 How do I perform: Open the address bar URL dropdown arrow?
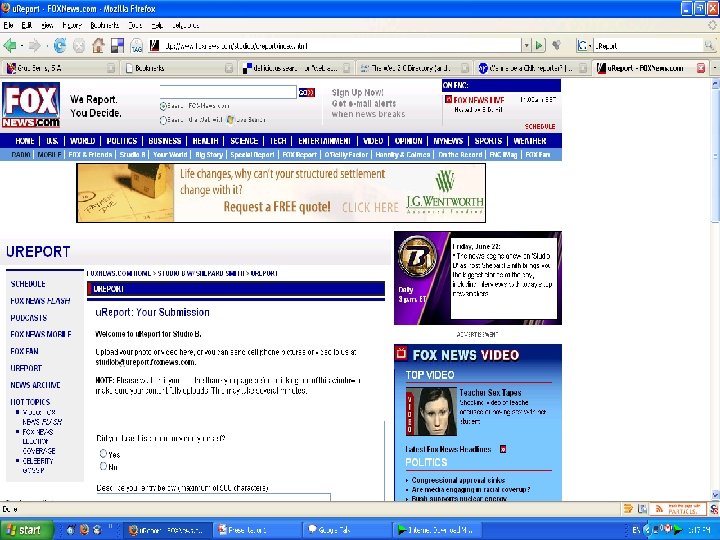click(526, 45)
